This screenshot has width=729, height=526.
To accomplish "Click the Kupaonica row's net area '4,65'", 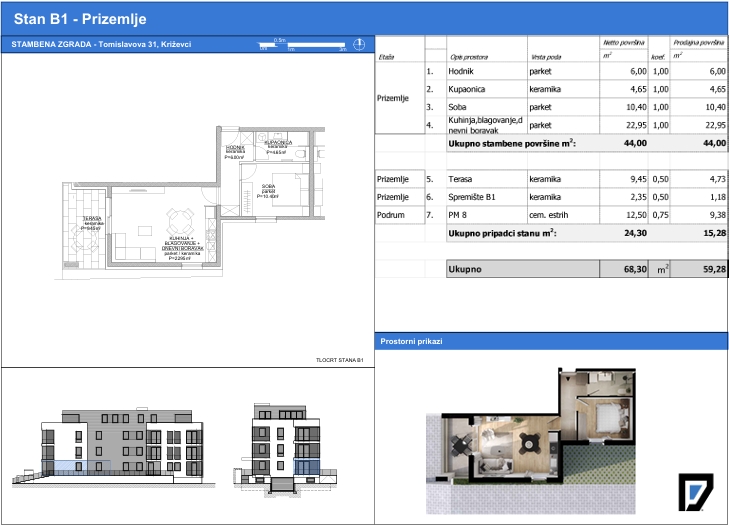I will (638, 89).
